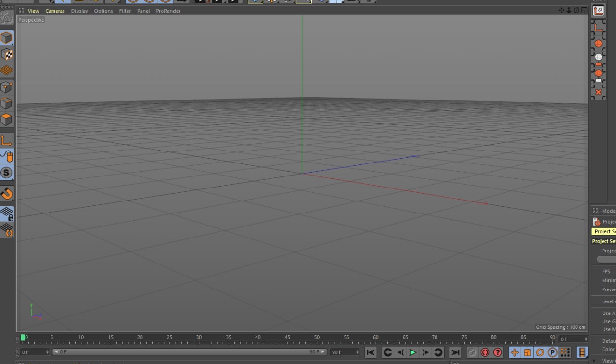
Task: Toggle Parameter keying P icon
Action: tap(552, 352)
